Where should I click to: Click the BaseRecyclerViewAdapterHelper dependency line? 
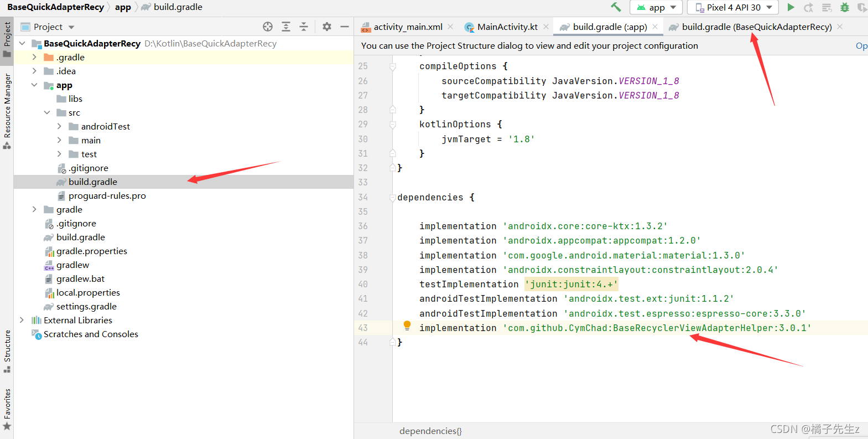(x=615, y=328)
